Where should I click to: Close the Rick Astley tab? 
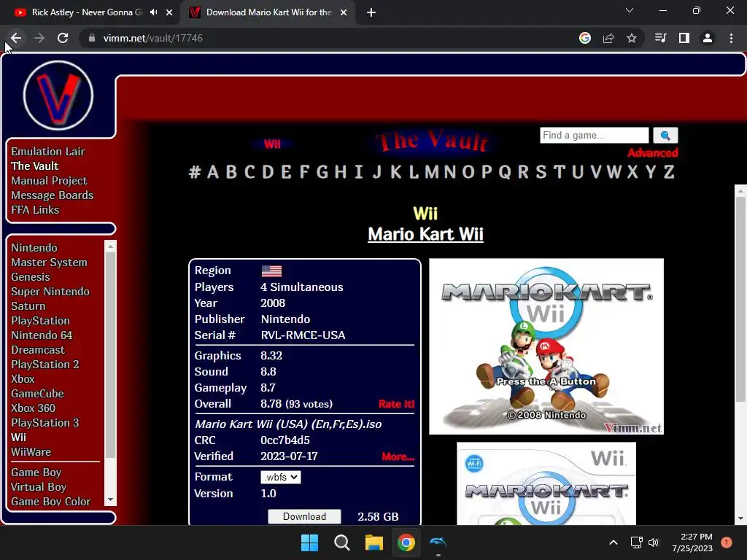169,12
